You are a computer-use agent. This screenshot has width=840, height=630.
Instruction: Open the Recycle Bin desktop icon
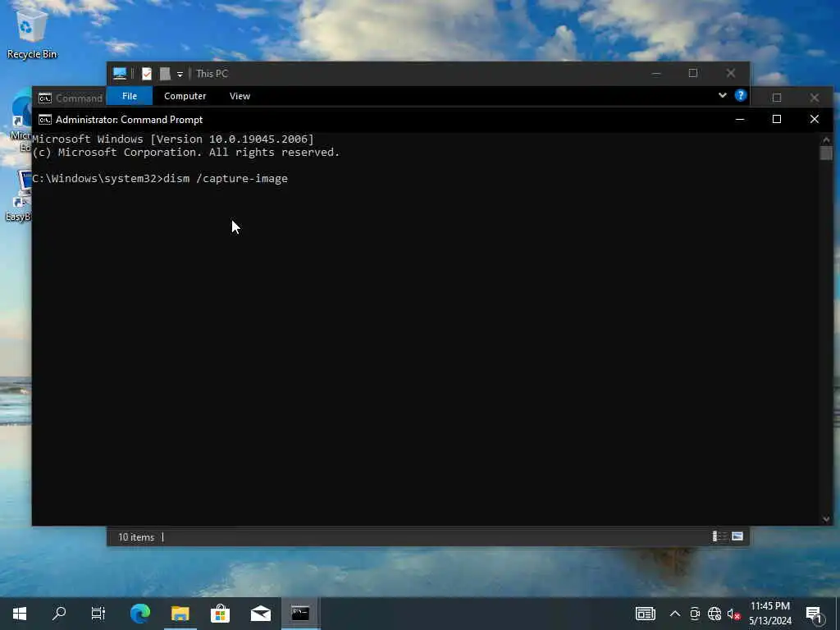31,32
